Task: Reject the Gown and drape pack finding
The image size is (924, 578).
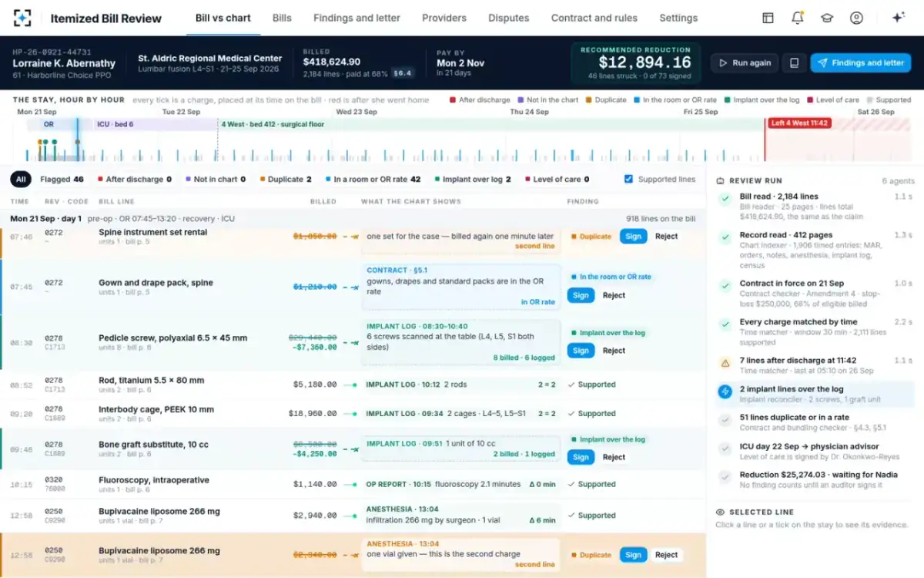Action: pyautogui.click(x=614, y=295)
